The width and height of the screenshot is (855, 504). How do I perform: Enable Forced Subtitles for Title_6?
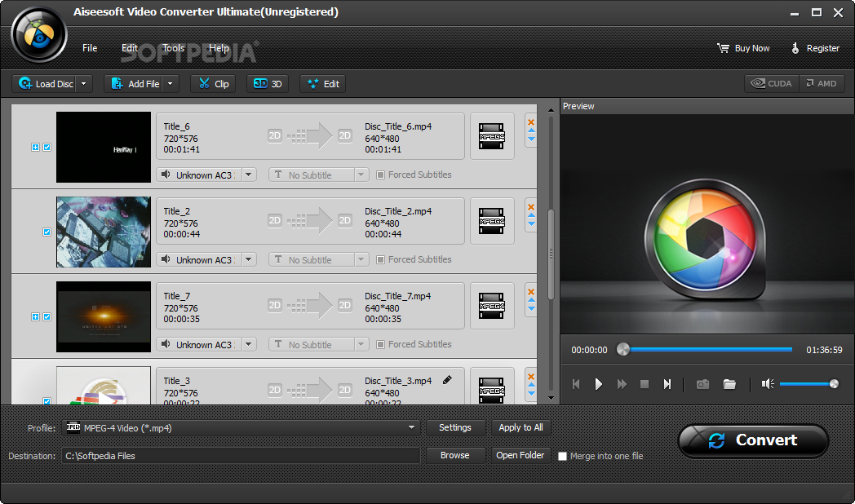coord(381,175)
